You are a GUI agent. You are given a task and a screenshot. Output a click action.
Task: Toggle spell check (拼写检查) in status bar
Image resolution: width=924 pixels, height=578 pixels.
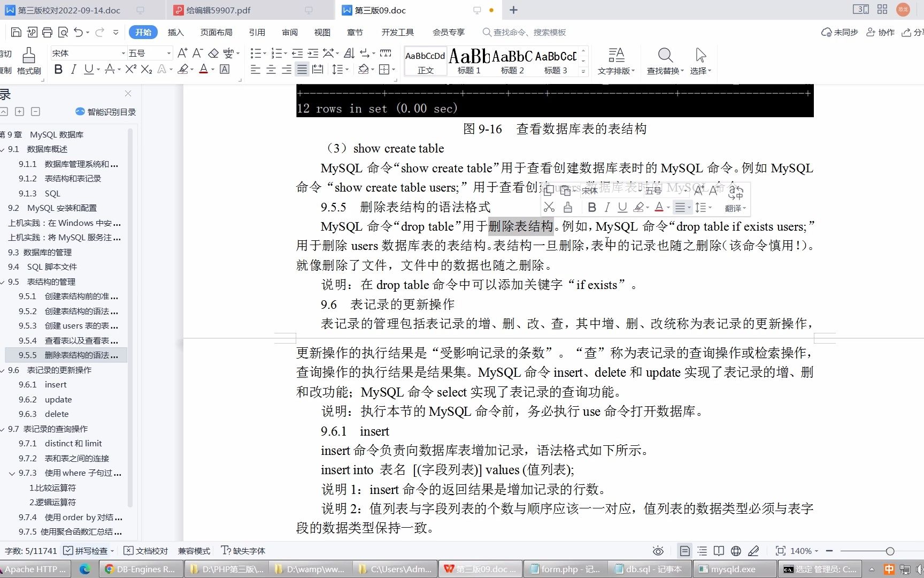click(x=86, y=551)
